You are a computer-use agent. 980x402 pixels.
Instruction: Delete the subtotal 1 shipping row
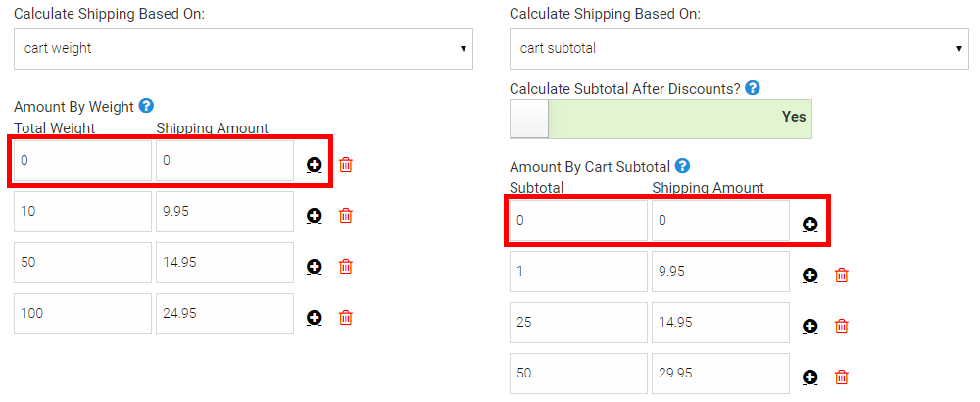[841, 276]
